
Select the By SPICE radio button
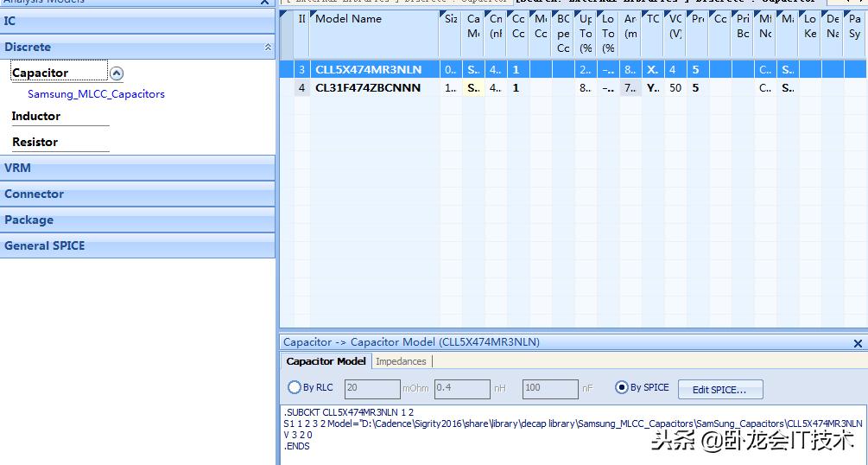621,388
